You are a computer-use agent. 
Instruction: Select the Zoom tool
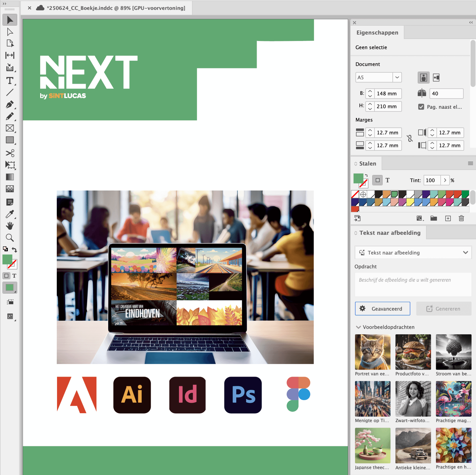[10, 238]
